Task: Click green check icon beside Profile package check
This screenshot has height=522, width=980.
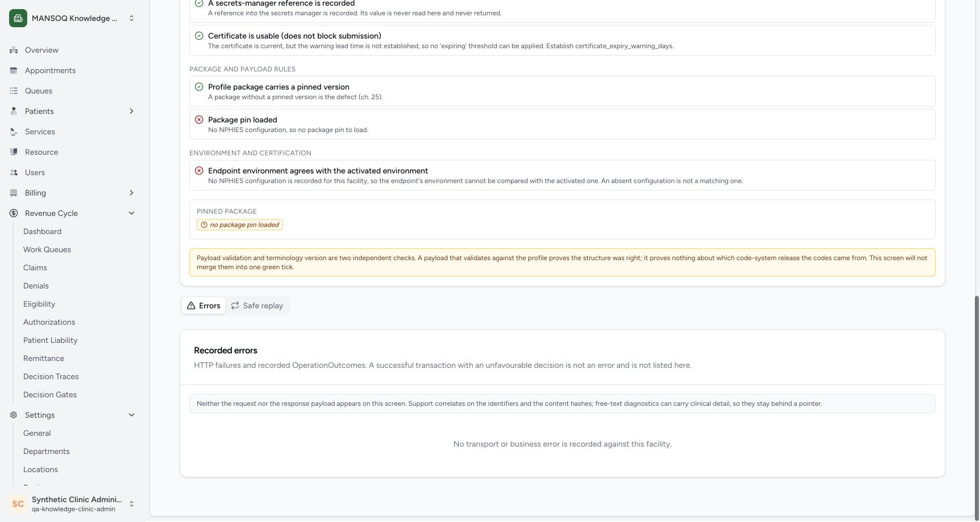Action: (x=199, y=87)
